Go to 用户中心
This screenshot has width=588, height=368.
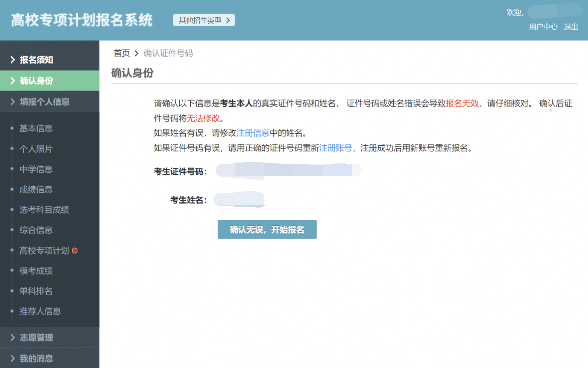click(x=543, y=27)
